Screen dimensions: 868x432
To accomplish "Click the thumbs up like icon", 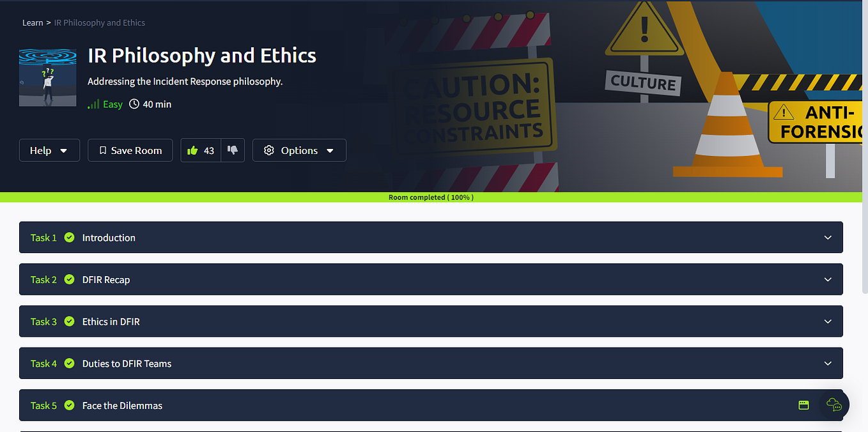I will click(195, 150).
